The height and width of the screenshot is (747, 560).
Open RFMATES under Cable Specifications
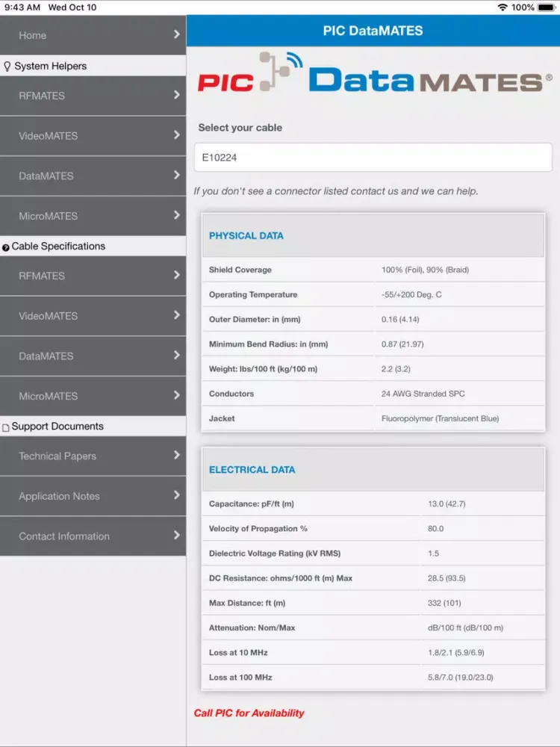coord(93,276)
